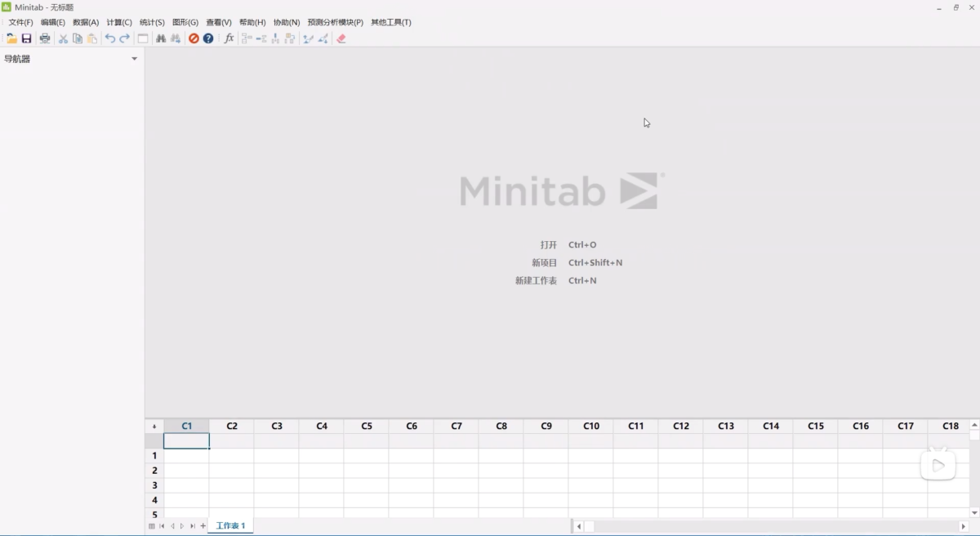The width and height of the screenshot is (980, 536).
Task: Click the 新项目 Ctrl+Shift+N shortcut link
Action: tap(577, 263)
